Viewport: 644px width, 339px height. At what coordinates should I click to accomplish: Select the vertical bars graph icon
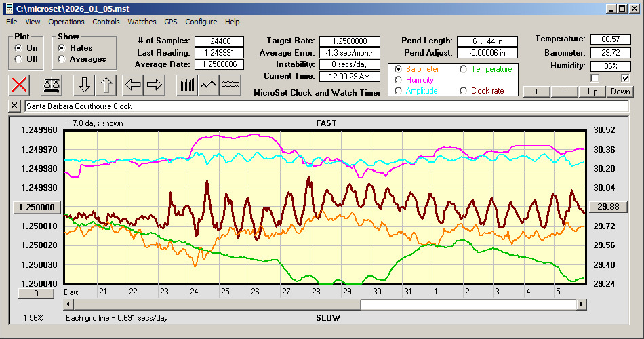(x=186, y=85)
